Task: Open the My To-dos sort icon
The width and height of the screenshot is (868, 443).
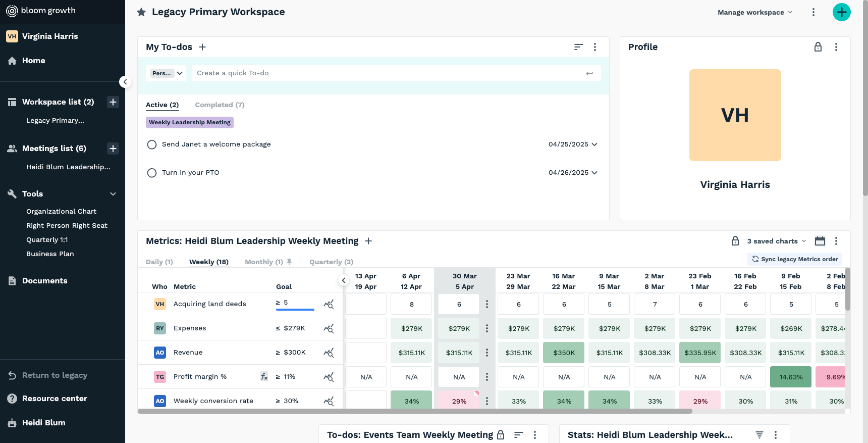Action: [x=578, y=47]
